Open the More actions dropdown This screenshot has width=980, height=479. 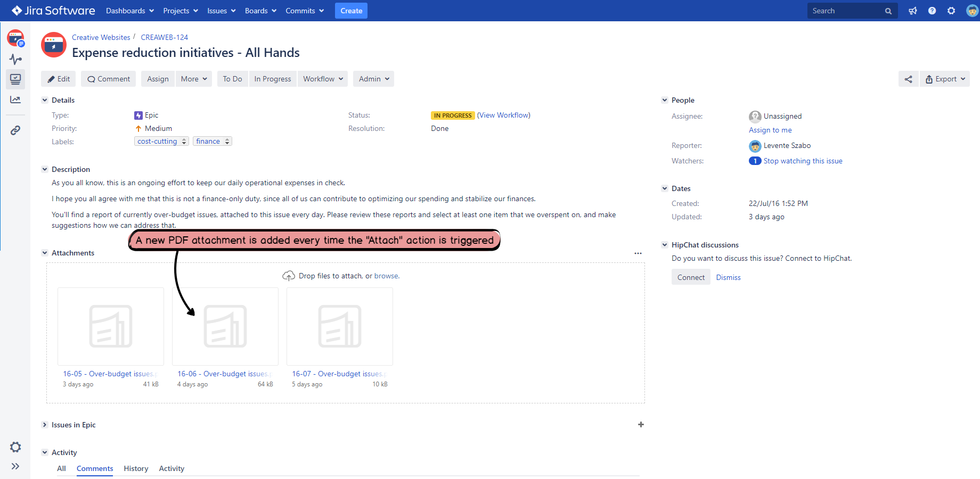pos(194,79)
